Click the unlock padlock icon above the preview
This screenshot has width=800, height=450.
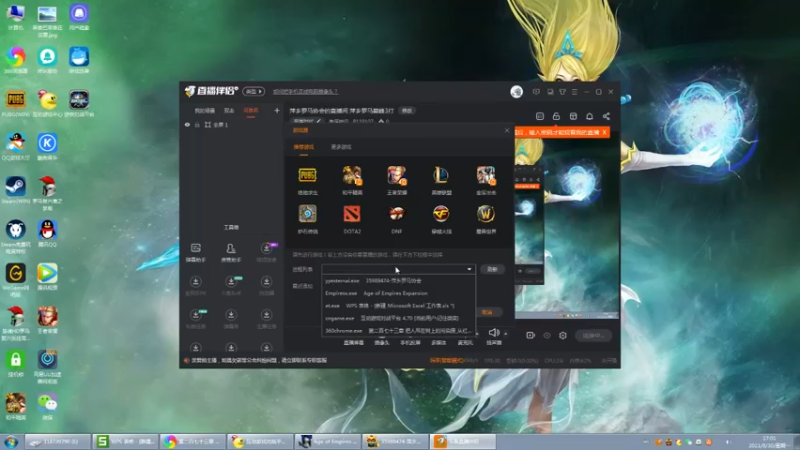pos(556,116)
